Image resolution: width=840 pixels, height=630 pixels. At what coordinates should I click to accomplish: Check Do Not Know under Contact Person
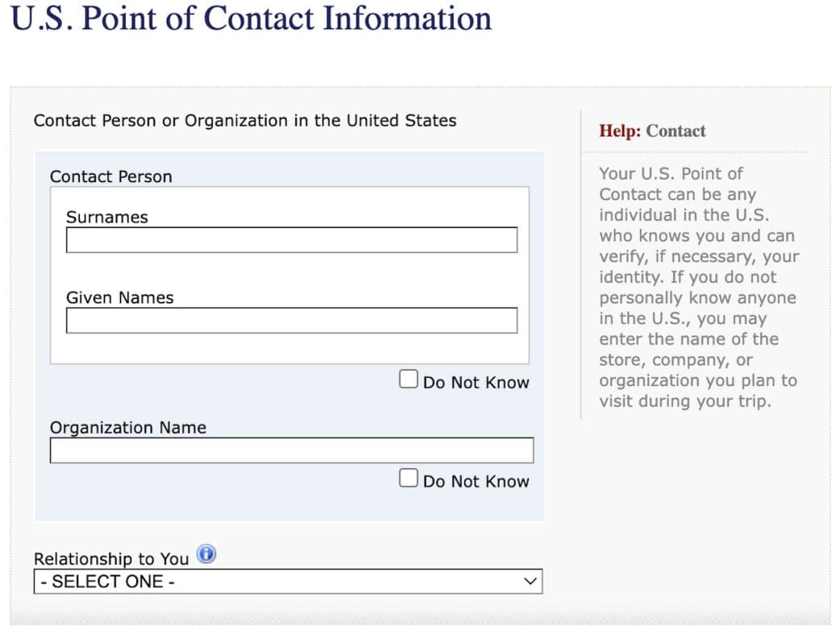pos(409,379)
